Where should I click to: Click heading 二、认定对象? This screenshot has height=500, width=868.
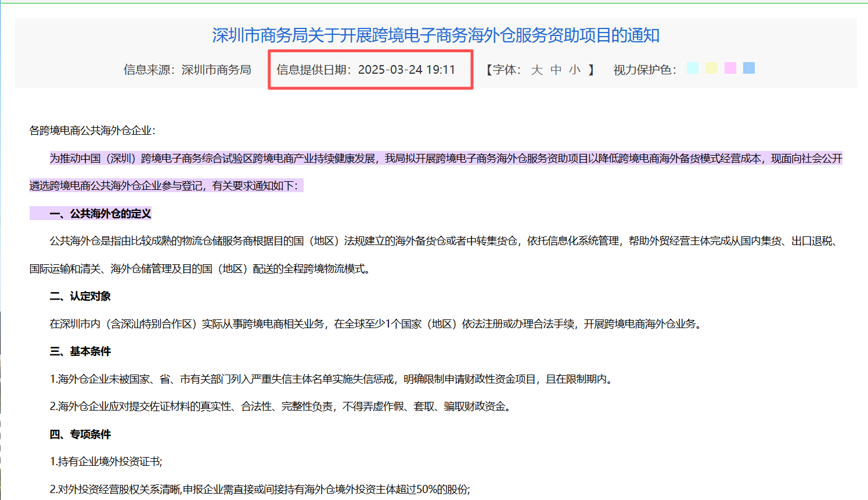tap(80, 296)
